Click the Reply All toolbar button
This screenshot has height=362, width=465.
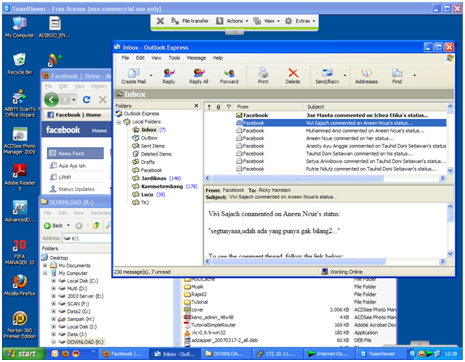[x=199, y=76]
